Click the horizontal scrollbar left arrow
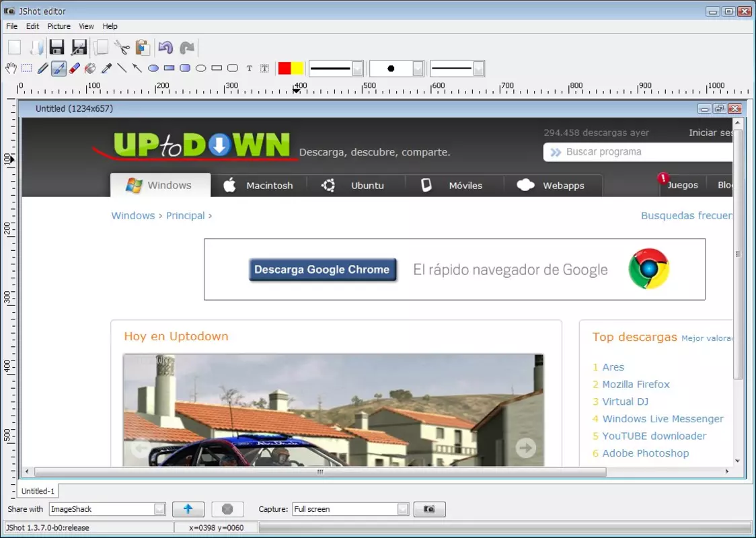 27,472
